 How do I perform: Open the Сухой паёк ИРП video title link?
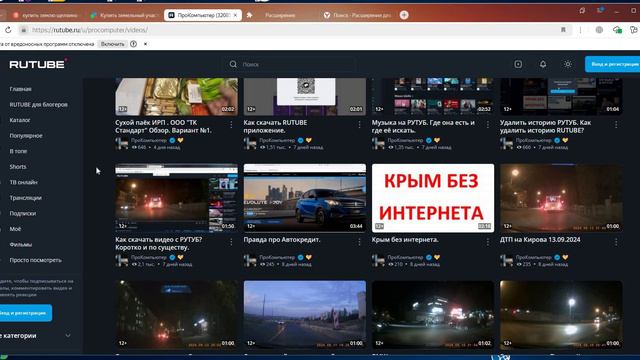[x=163, y=127]
